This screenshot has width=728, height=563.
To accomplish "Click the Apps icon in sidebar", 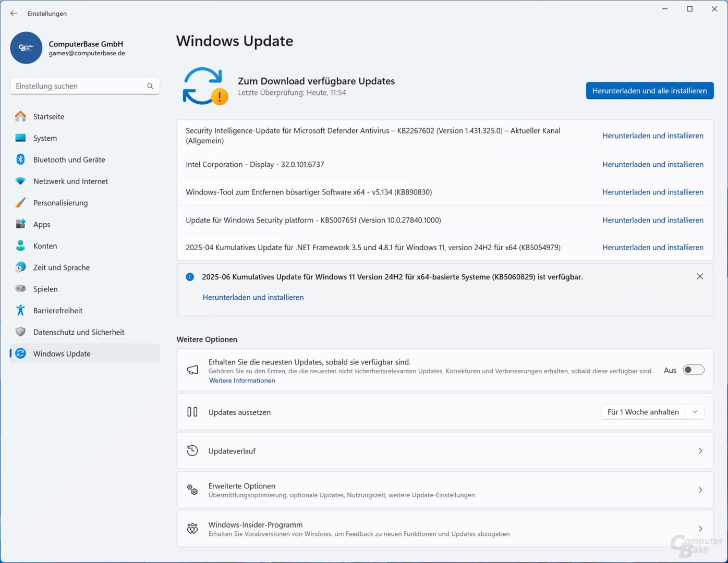I will [x=20, y=224].
